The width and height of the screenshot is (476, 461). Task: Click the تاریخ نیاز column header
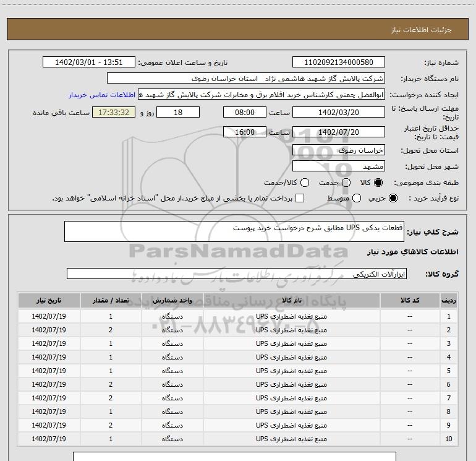point(49,299)
